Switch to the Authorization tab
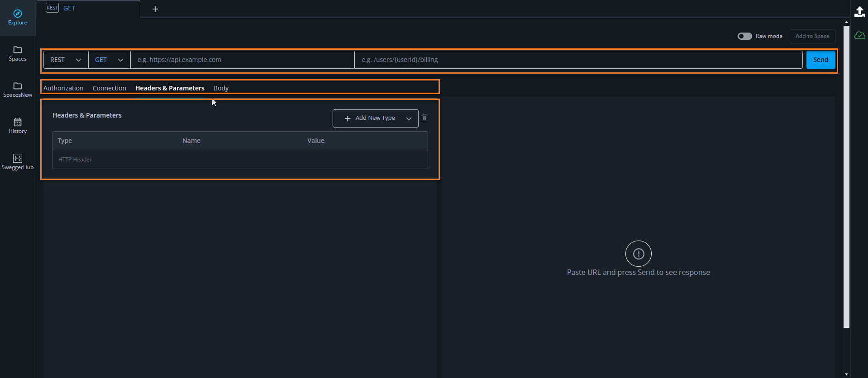Screen dimensions: 868x378 click(63, 88)
